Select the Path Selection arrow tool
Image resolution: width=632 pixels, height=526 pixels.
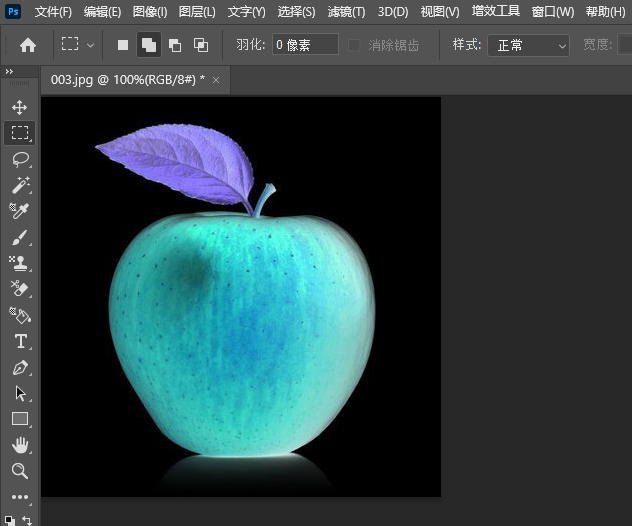tap(20, 393)
